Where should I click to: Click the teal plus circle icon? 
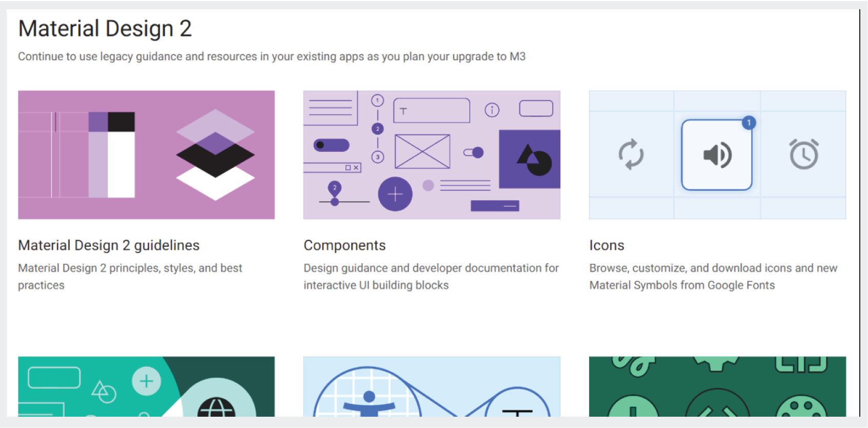pyautogui.click(x=146, y=381)
